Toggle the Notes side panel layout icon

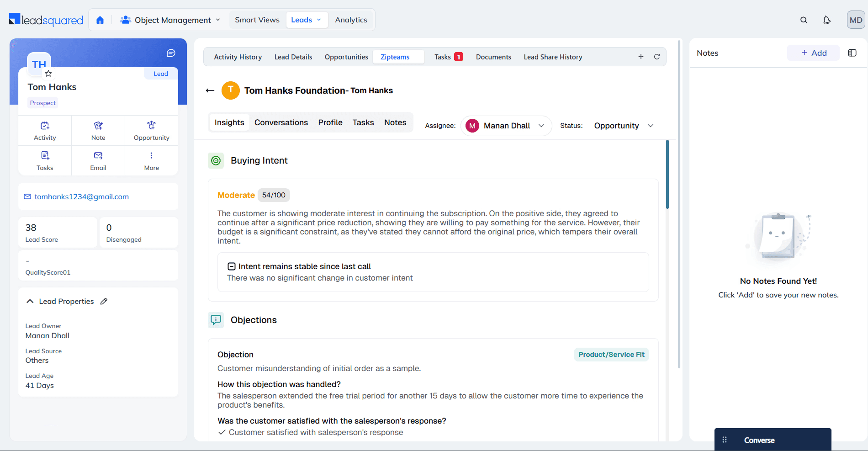pos(852,53)
